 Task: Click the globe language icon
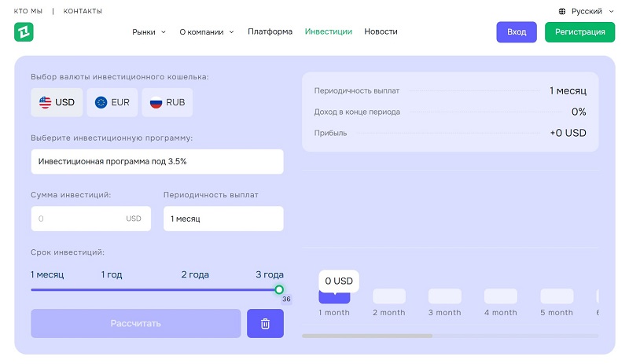point(562,12)
